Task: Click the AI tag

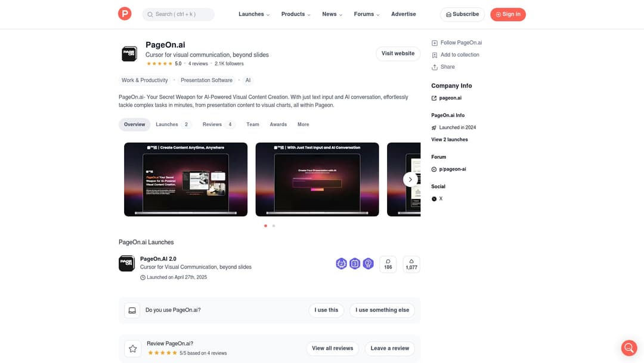Action: tap(247, 81)
